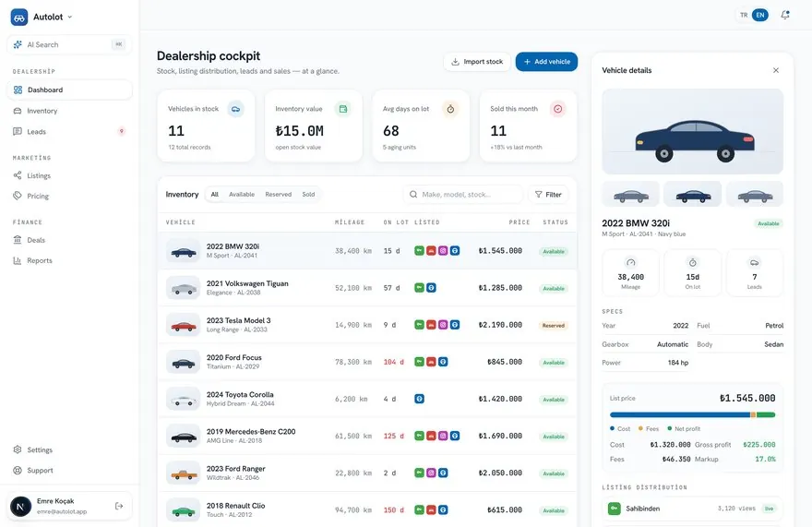Click the red car listing icon in Tesla Model 3 row

tap(431, 325)
